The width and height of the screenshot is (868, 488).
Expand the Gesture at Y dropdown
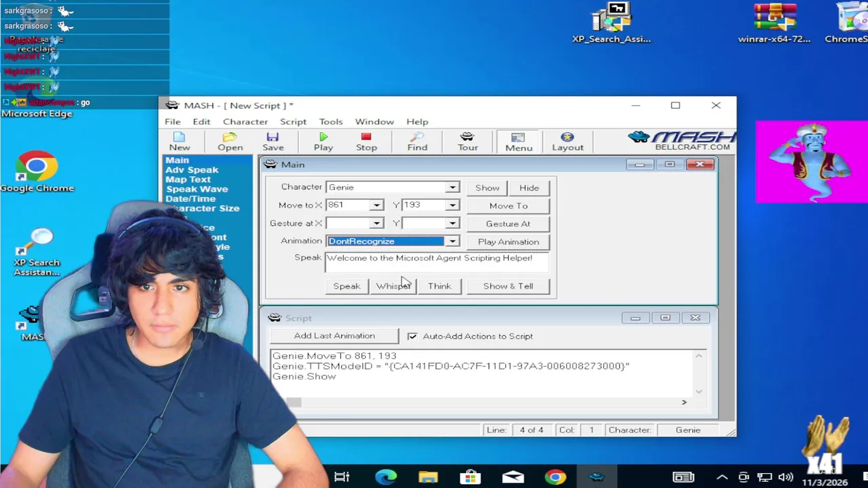(452, 223)
